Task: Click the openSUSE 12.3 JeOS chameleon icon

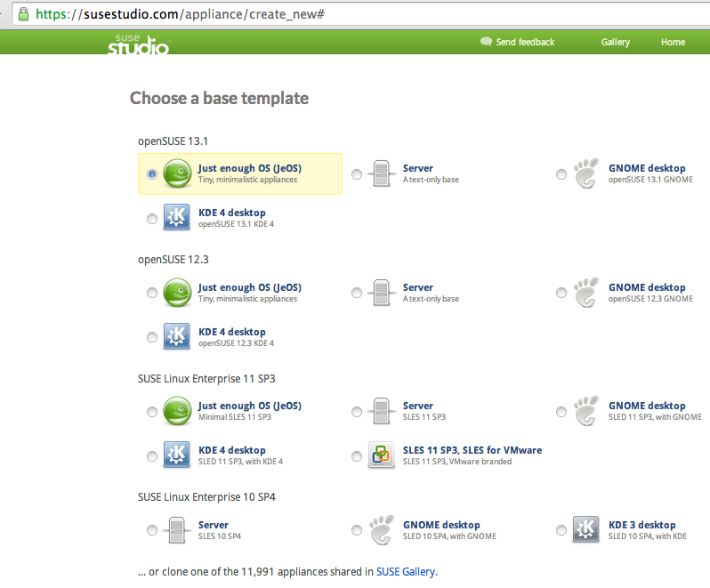Action: 177,293
